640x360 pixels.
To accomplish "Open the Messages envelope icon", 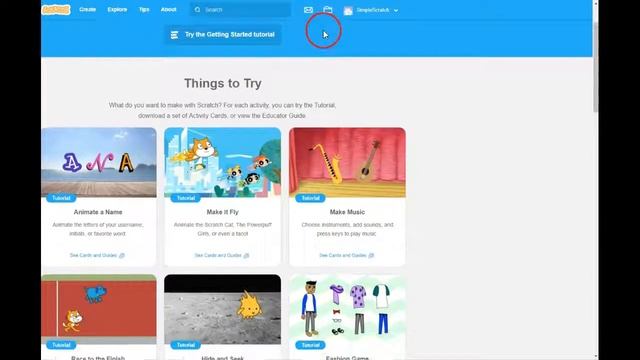I will 309,10.
